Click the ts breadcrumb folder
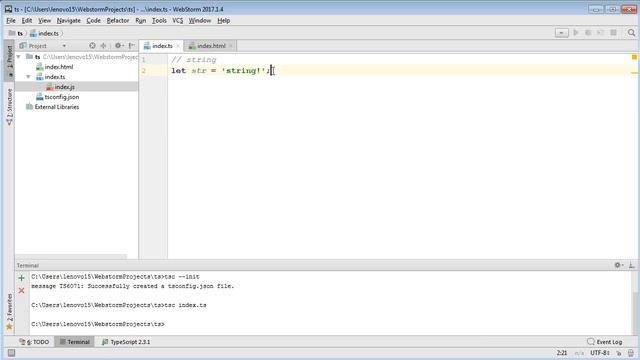This screenshot has height=360, width=640. click(x=16, y=33)
